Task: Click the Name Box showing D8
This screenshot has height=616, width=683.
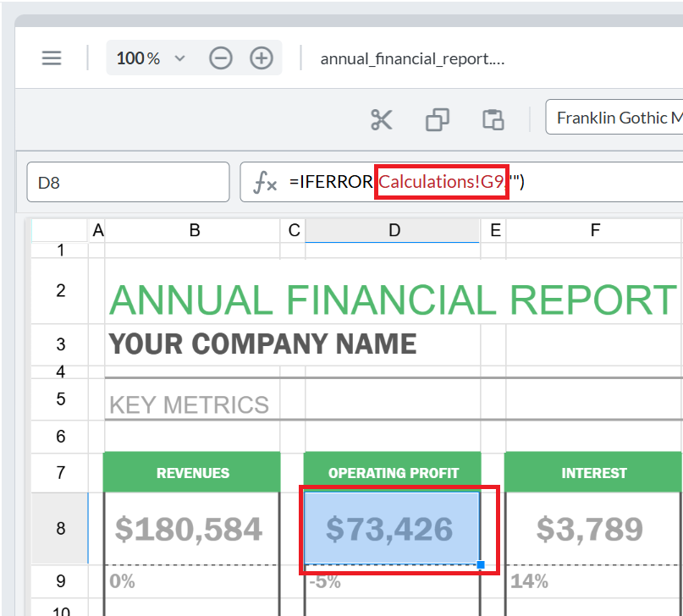Action: coord(128,182)
